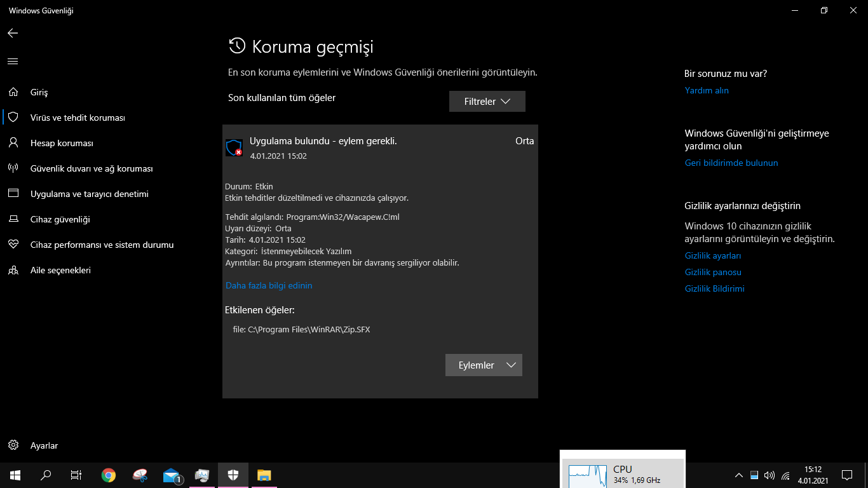Go to Cihaz güvenliği section
868x488 pixels.
click(60, 219)
